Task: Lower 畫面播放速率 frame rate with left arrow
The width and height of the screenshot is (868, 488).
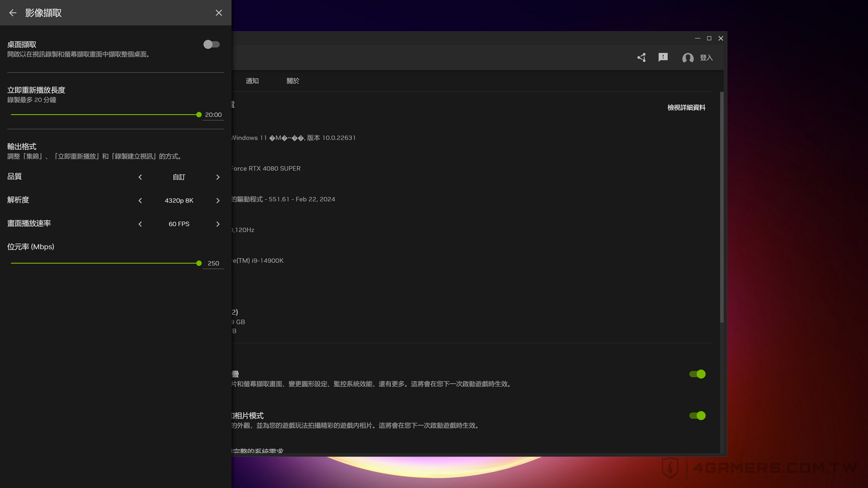Action: pyautogui.click(x=140, y=224)
